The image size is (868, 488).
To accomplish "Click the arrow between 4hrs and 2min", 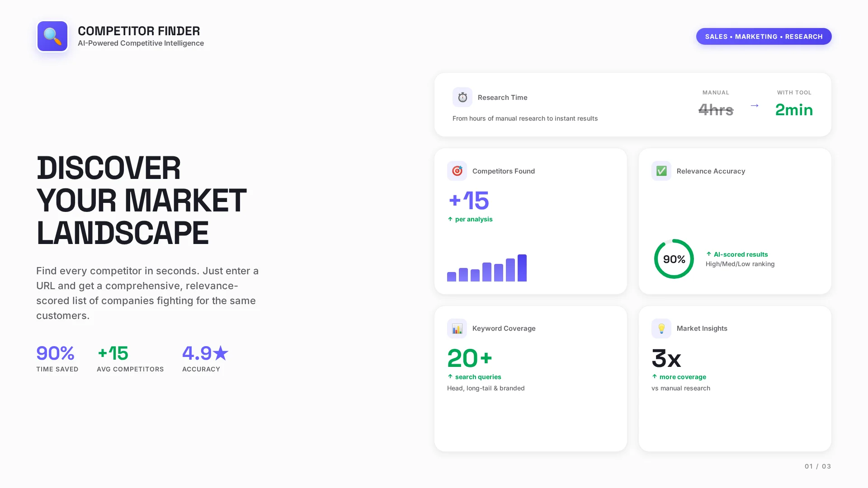I will [x=754, y=105].
